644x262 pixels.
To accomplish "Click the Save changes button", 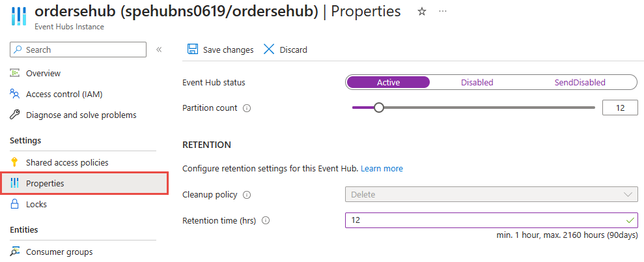I will point(228,50).
